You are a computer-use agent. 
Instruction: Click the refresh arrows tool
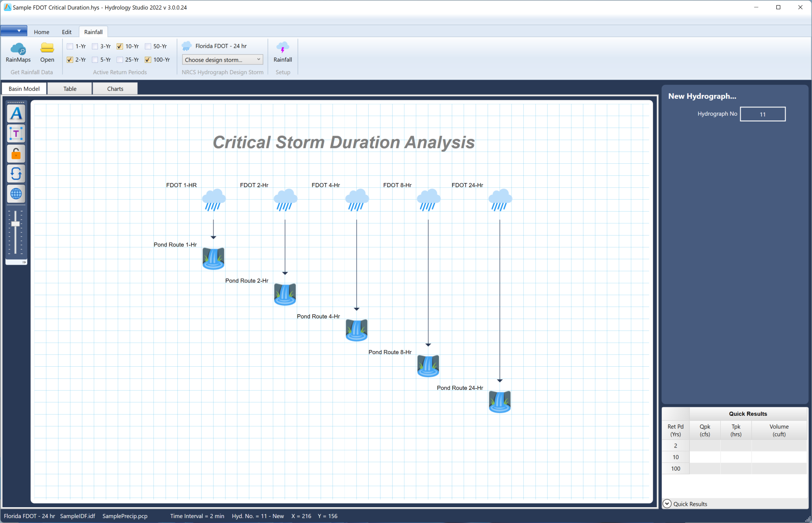tap(16, 174)
